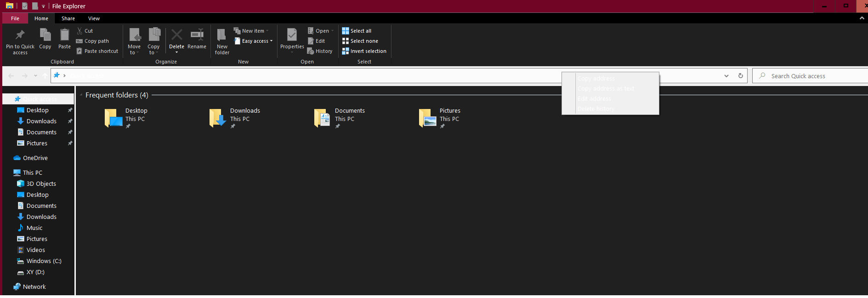Open pinned Pictures under Quick access
Screen dimensions: 868x298
tap(38, 143)
